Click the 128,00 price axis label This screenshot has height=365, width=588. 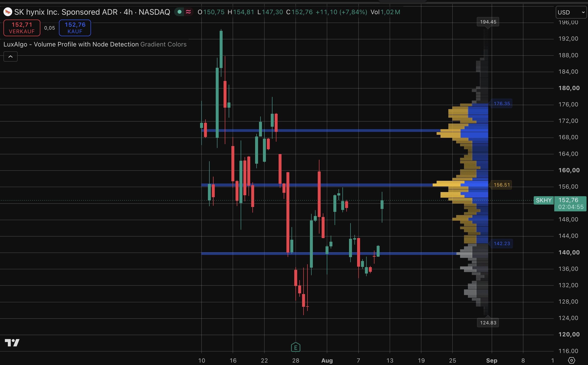(x=568, y=302)
